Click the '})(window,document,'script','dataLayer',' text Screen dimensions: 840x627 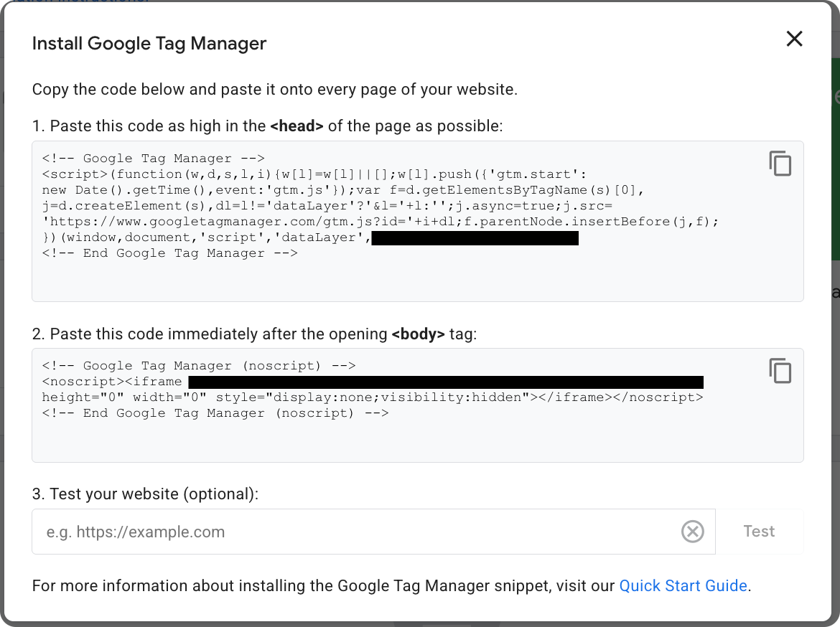(206, 237)
